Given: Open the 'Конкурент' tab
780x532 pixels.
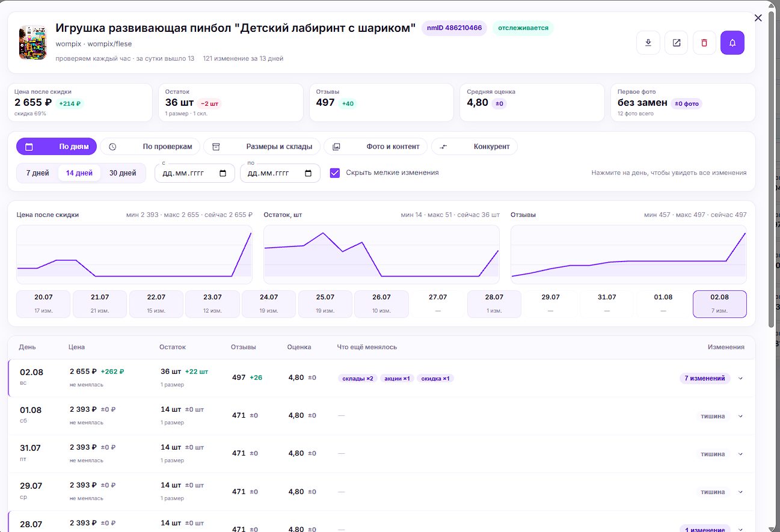Looking at the screenshot, I should tap(474, 147).
